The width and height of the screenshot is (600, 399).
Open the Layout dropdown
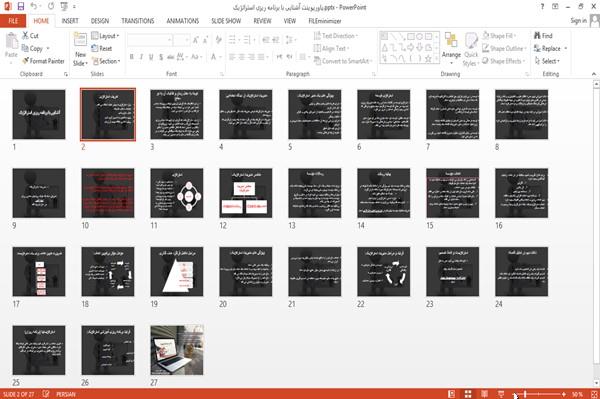click(x=106, y=36)
